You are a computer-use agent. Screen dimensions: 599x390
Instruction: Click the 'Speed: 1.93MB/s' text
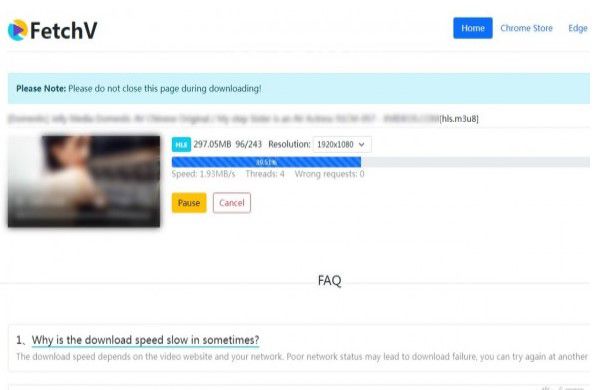[203, 174]
